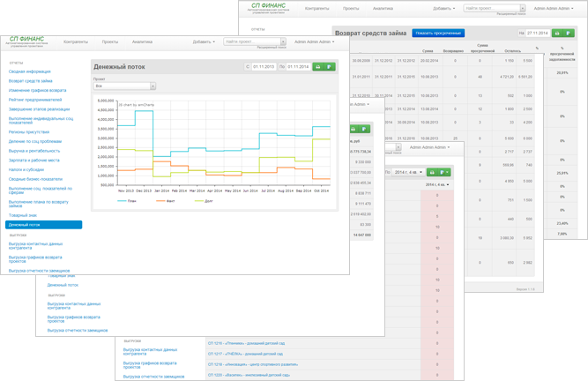The image size is (588, 381).
Task: Click the Найти проект field in the Возврат средств займа window
Action: pyautogui.click(x=492, y=8)
